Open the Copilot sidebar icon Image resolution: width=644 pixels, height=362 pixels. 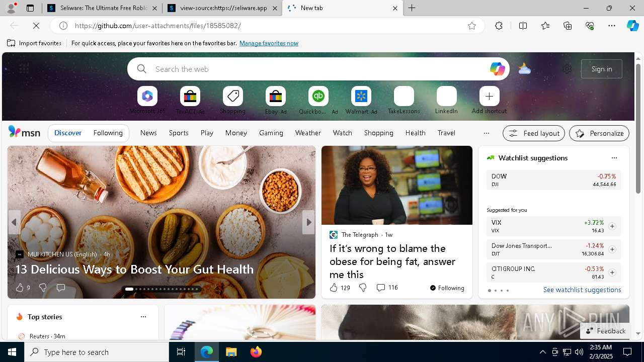click(632, 26)
